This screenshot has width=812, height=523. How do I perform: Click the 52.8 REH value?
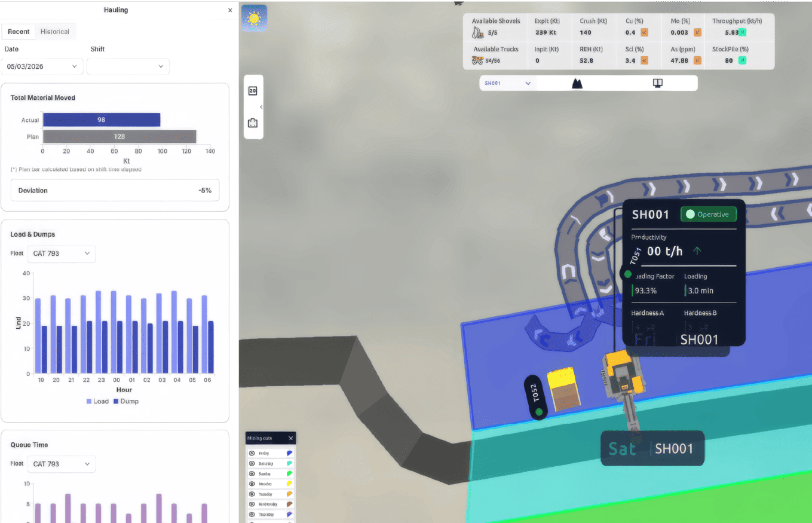pyautogui.click(x=586, y=60)
